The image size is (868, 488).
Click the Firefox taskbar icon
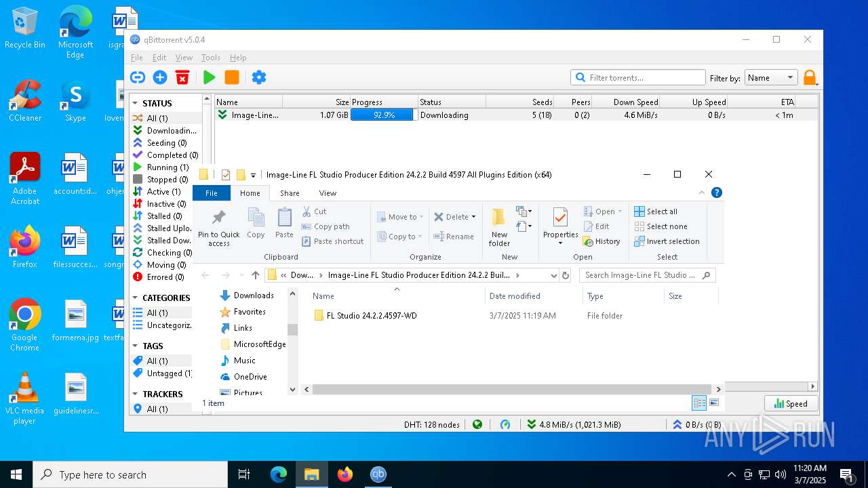(345, 474)
